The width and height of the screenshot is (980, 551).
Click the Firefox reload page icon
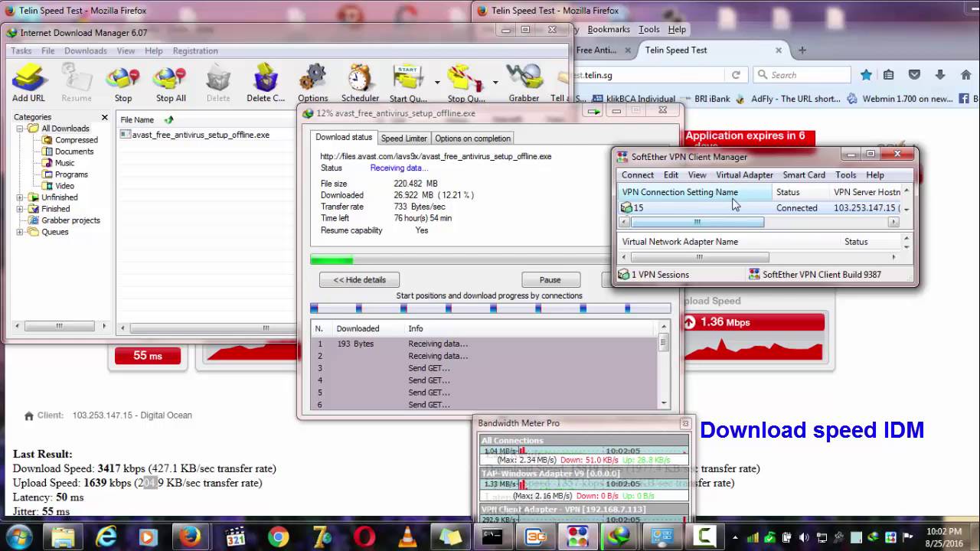[736, 75]
